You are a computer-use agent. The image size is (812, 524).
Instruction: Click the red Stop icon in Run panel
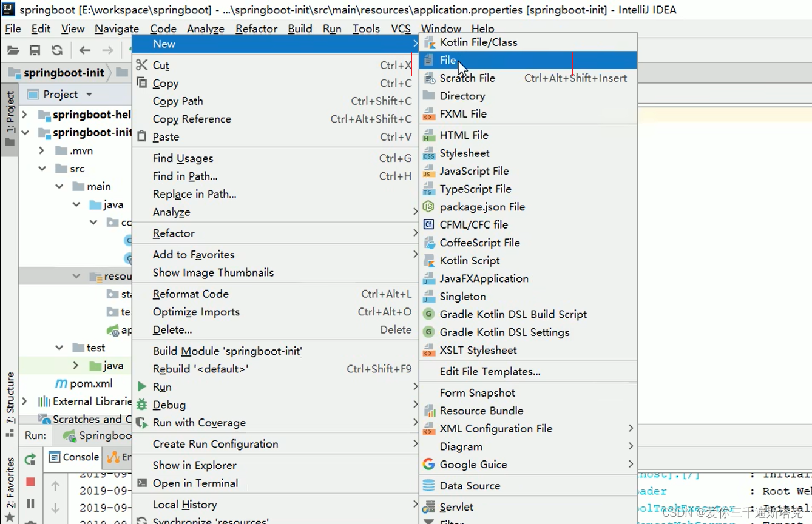(x=30, y=482)
